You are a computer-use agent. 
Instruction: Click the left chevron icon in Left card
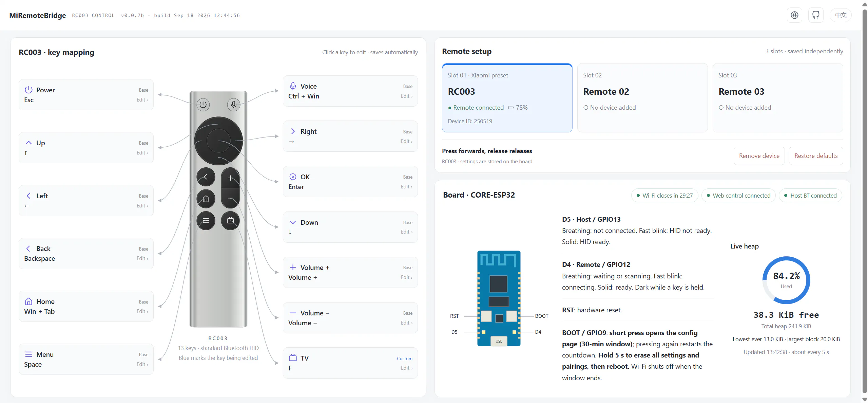click(28, 196)
